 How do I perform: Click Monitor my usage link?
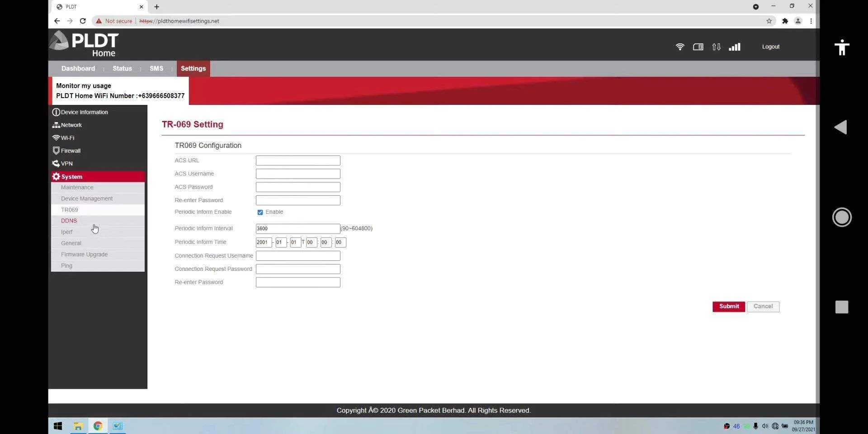tap(84, 85)
